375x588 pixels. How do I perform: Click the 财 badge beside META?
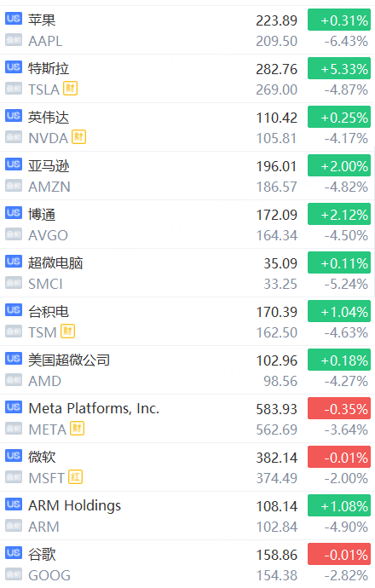tap(78, 429)
